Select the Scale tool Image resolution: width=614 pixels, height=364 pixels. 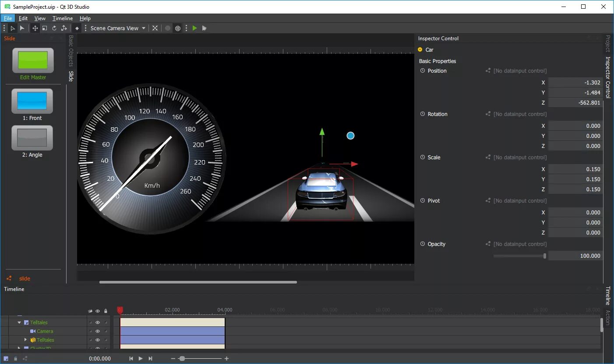pyautogui.click(x=45, y=28)
